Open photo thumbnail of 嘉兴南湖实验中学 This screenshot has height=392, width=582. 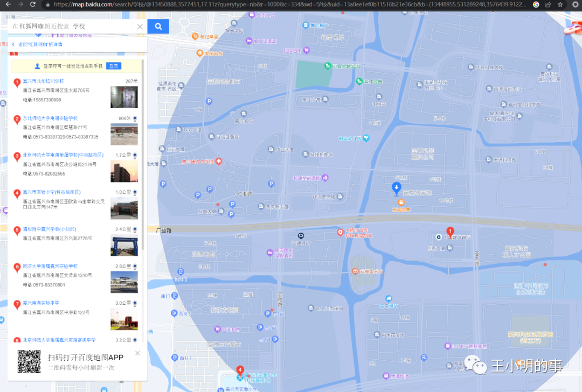click(x=124, y=319)
